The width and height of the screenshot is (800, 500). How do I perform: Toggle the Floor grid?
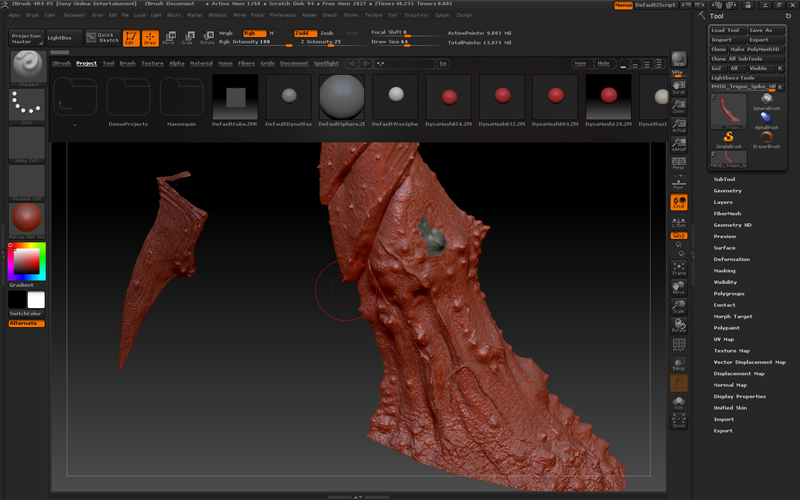point(679,183)
